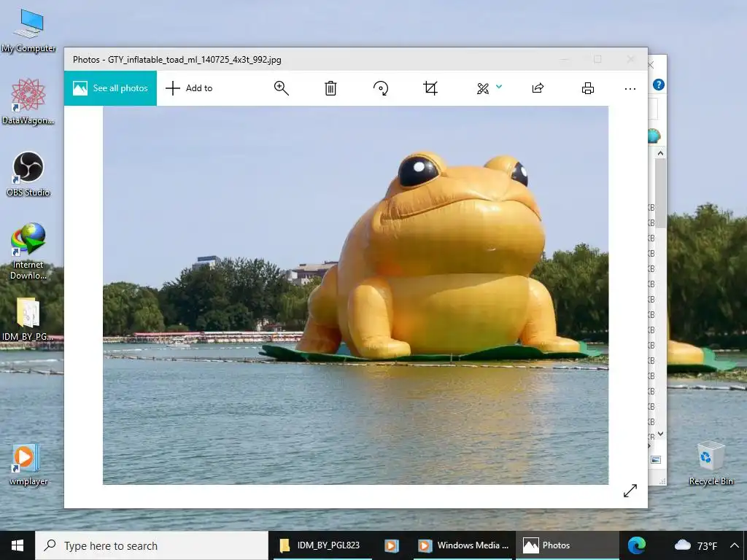Viewport: 747px width, 560px height.
Task: Select IDM_BY_PG folder on desktop
Action: point(28,319)
